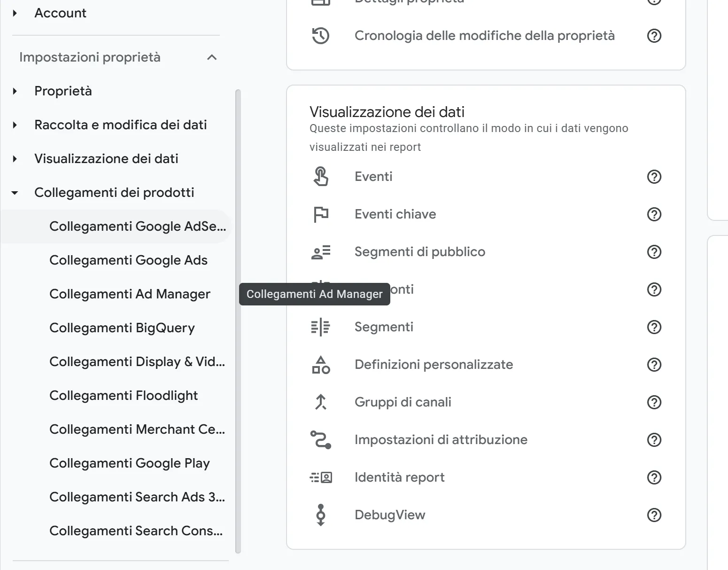728x570 pixels.
Task: Collapse the Collegamenti dei prodotti arrow
Action: [x=15, y=193]
